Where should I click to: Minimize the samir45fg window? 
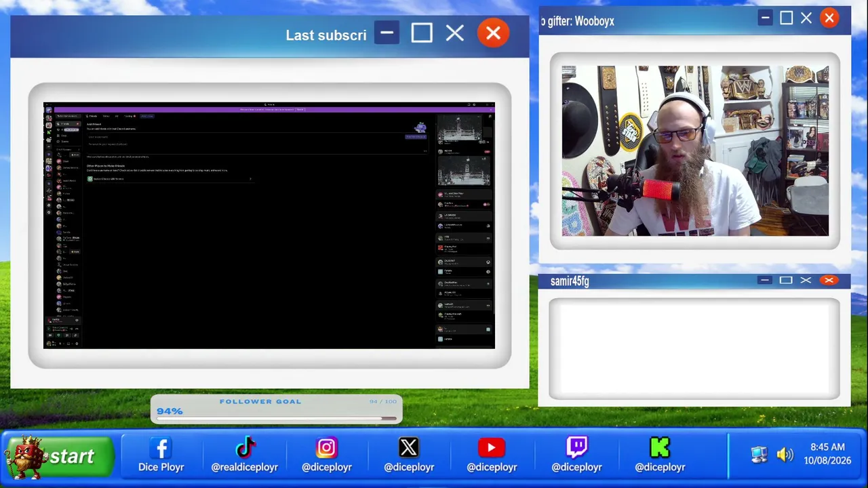(765, 280)
